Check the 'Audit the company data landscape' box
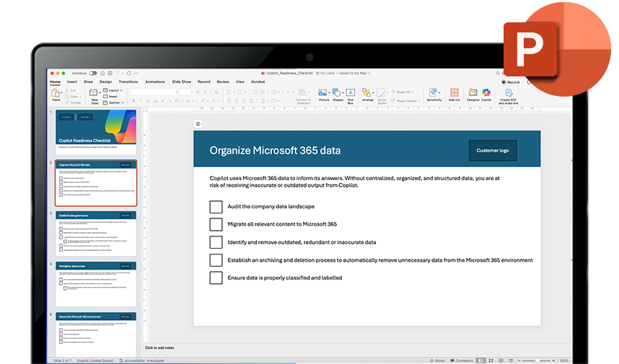Screen dimensions: 619x364 216,207
